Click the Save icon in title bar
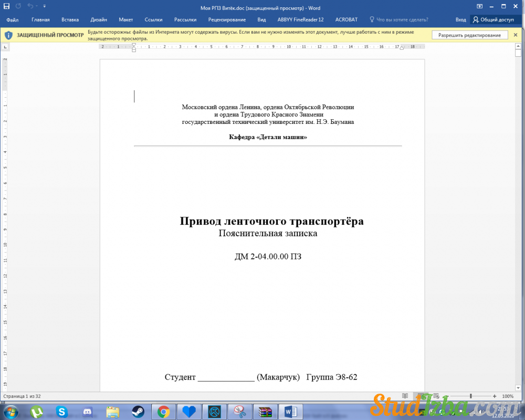This screenshot has height=420, width=525. coord(7,6)
